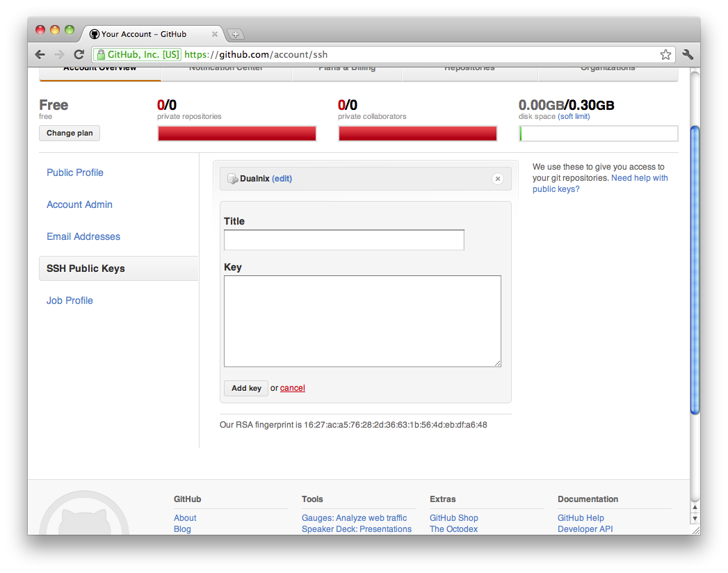The image size is (728, 573).
Task: Click the green lock security icon
Action: (x=101, y=55)
